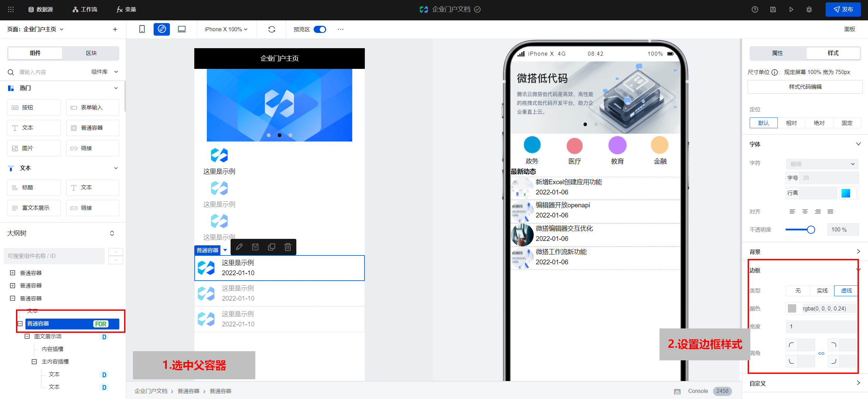This screenshot has width=868, height=399.
Task: Click the refresh preview icon
Action: pos(272,29)
